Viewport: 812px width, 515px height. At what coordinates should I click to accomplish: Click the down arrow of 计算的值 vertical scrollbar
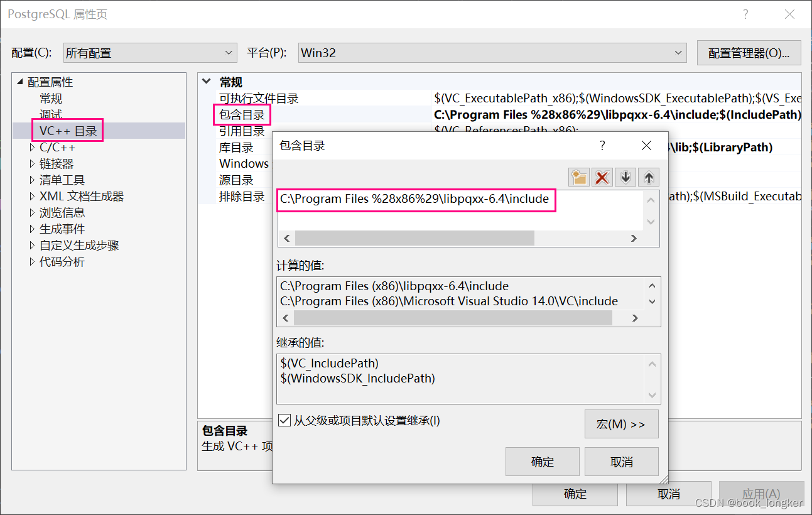click(652, 301)
